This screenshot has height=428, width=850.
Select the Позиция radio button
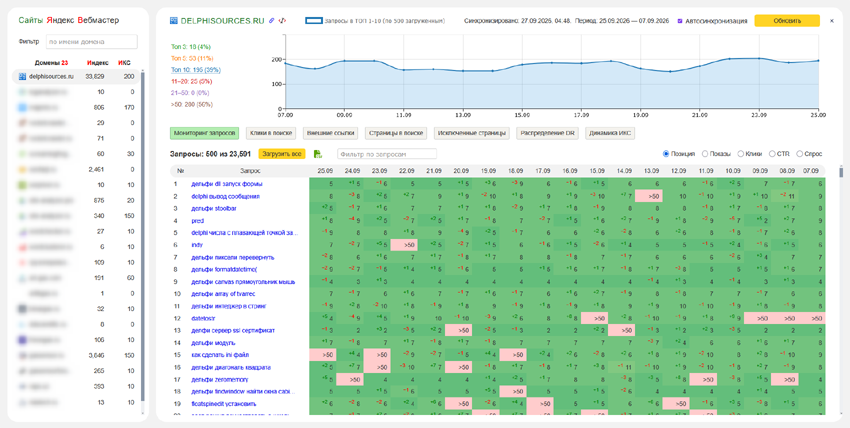point(666,154)
